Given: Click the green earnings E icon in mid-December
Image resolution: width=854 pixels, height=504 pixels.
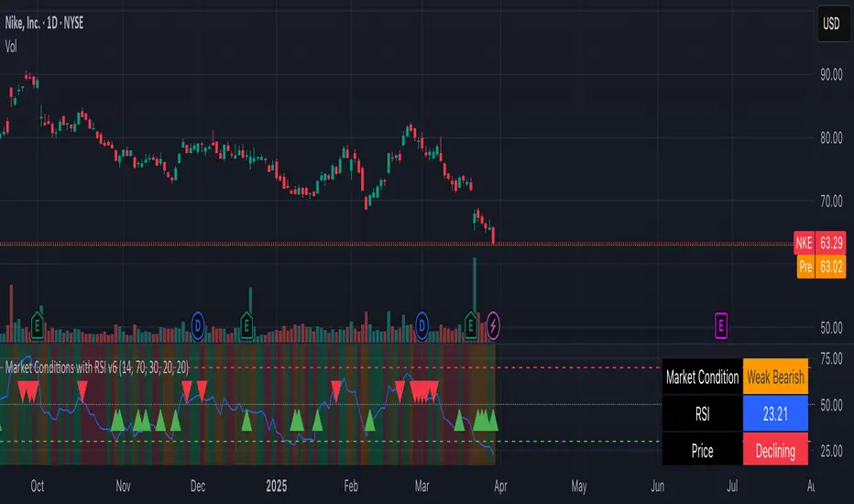Looking at the screenshot, I should click(246, 326).
